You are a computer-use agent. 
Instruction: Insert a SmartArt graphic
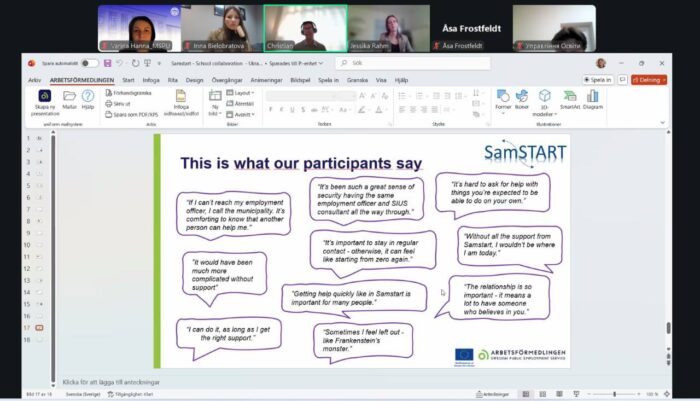569,97
